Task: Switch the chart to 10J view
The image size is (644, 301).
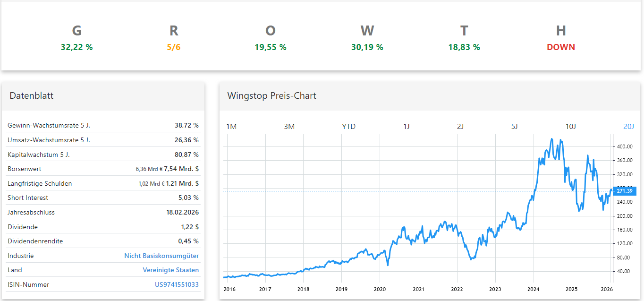Action: click(x=571, y=126)
